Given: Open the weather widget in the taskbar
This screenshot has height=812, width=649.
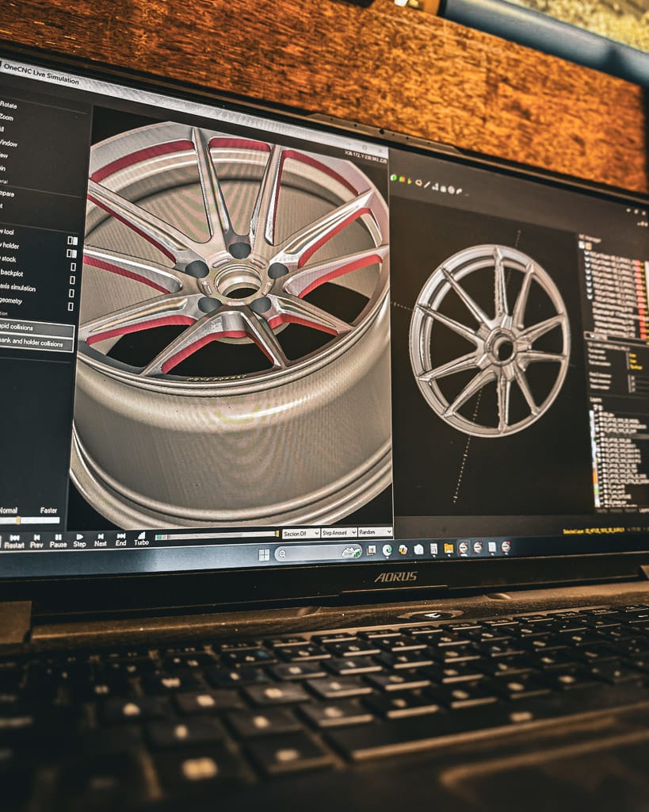Looking at the screenshot, I should (x=351, y=552).
